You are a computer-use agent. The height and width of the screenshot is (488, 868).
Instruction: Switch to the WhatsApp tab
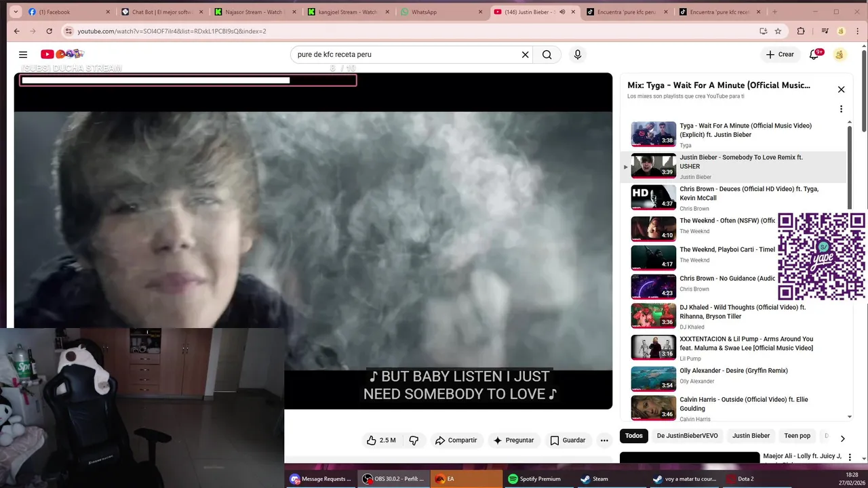[x=442, y=12]
